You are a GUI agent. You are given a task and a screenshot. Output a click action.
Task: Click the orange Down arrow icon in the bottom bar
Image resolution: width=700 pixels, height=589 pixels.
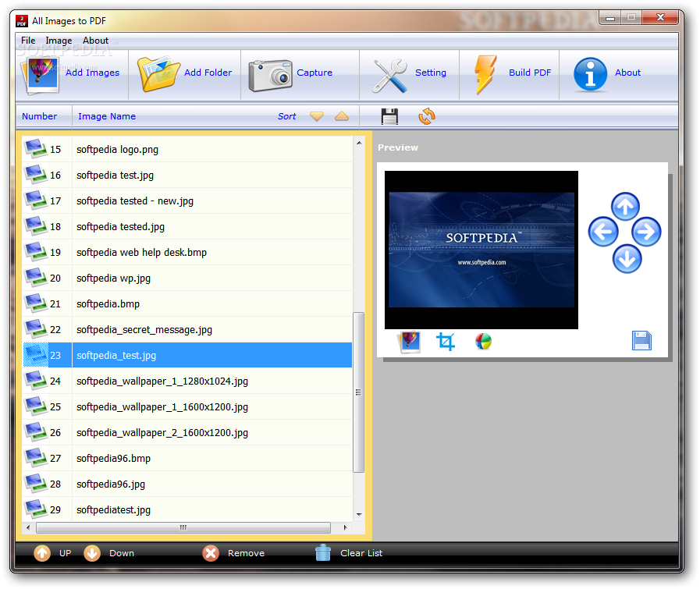(x=92, y=553)
